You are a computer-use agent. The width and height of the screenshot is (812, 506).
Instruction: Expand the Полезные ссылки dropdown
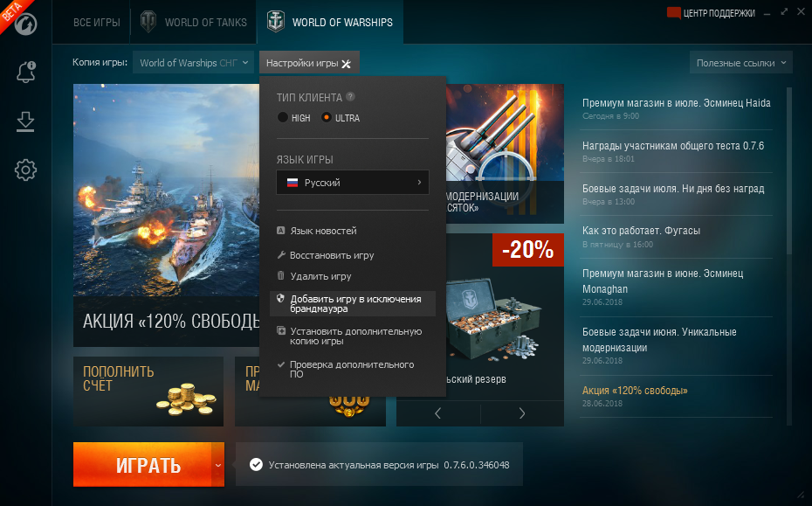pos(741,63)
